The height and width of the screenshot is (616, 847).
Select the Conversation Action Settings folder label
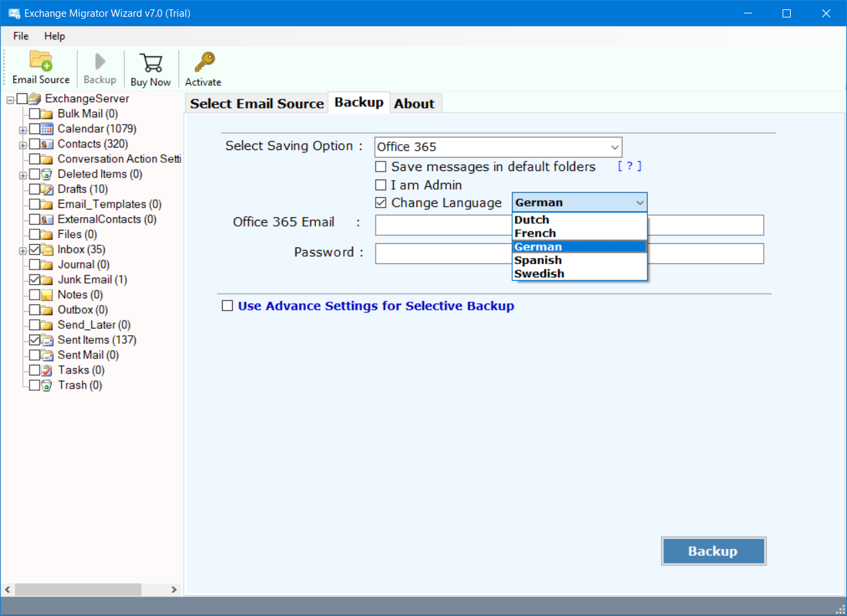point(119,159)
